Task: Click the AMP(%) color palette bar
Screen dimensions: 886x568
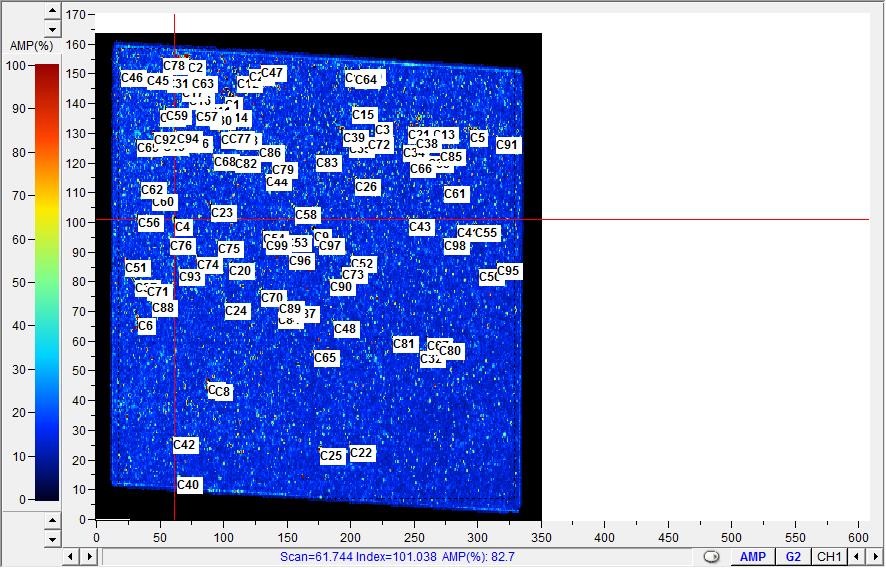Action: [x=46, y=281]
